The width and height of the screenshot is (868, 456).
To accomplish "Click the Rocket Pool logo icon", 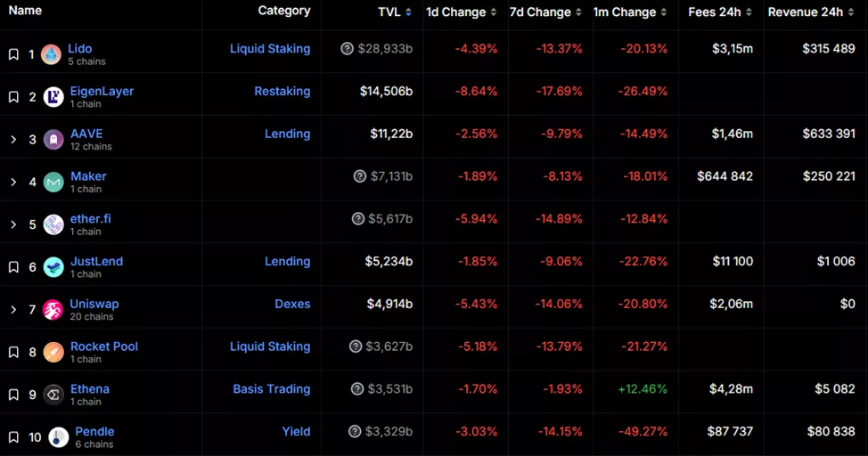I will click(53, 353).
